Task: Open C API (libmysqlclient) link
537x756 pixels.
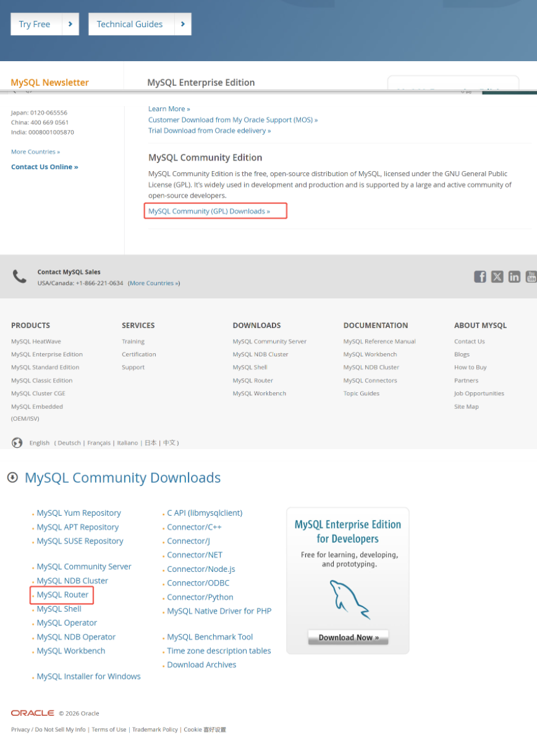Action: coord(205,513)
